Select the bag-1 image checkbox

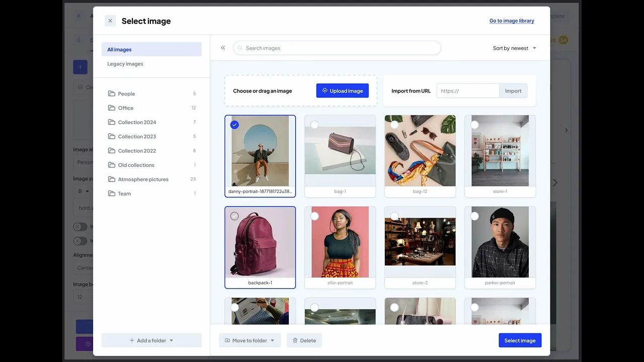(x=314, y=125)
